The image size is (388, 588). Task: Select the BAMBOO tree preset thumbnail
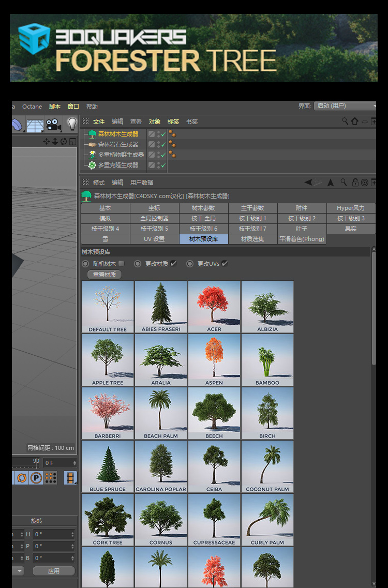point(267,360)
